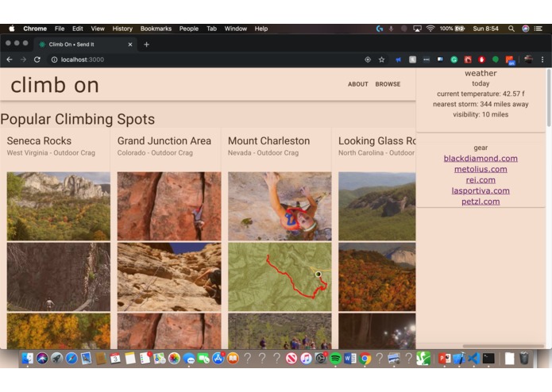
Task: Go back to the previous page
Action: tap(10, 60)
